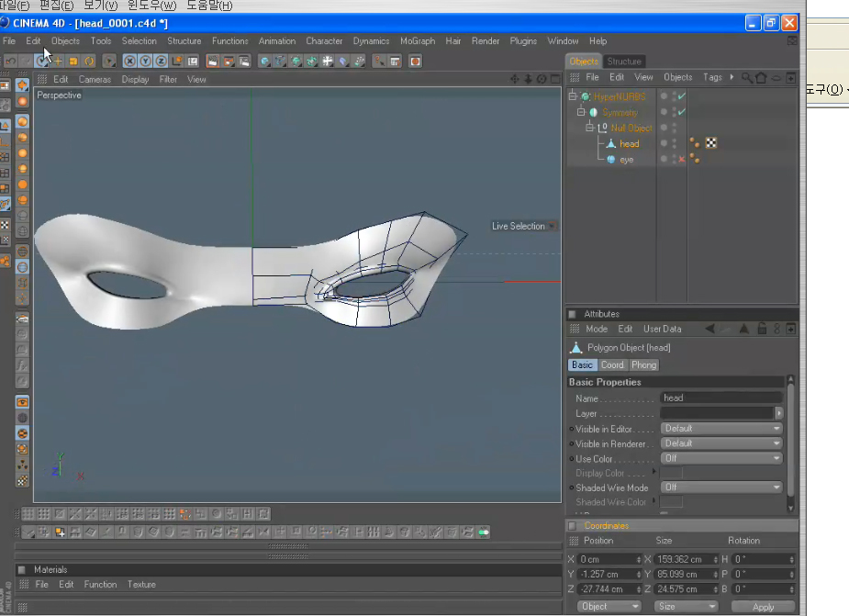The width and height of the screenshot is (849, 616).
Task: Open Materials Texture menu
Action: pyautogui.click(x=142, y=585)
